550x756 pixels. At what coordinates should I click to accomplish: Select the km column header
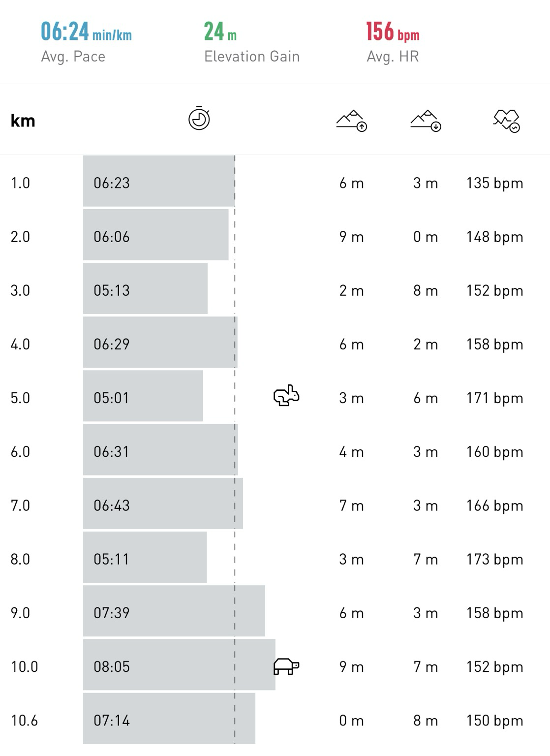pyautogui.click(x=23, y=121)
